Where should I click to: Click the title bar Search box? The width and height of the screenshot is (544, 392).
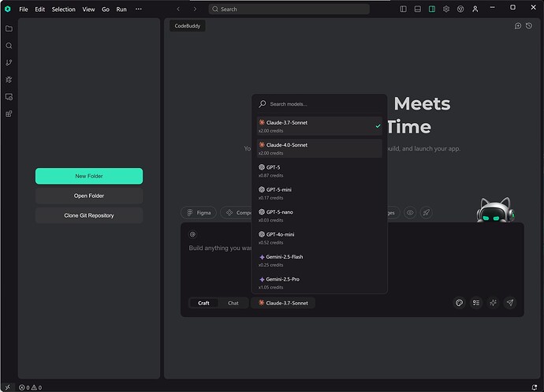289,9
